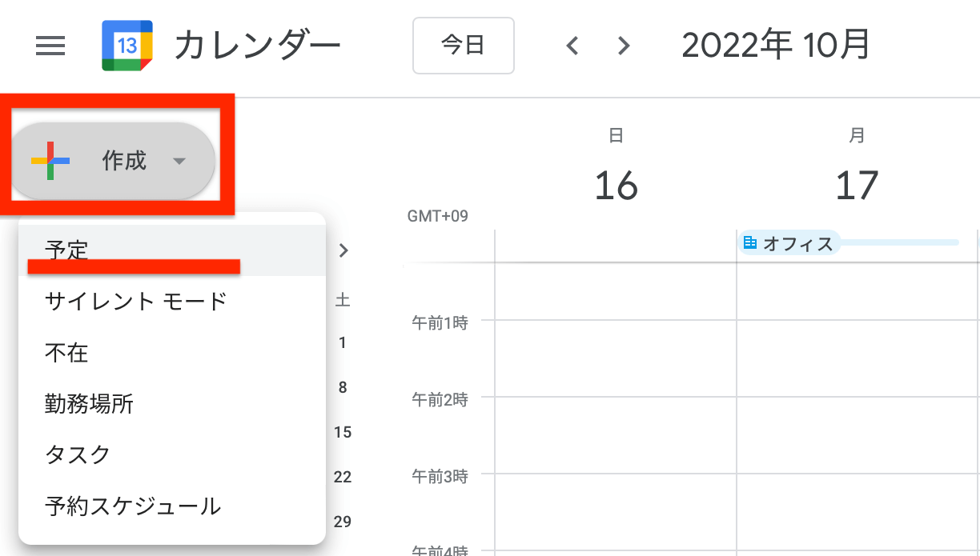The width and height of the screenshot is (980, 556).
Task: Open the main navigation hamburger menu
Action: [50, 46]
